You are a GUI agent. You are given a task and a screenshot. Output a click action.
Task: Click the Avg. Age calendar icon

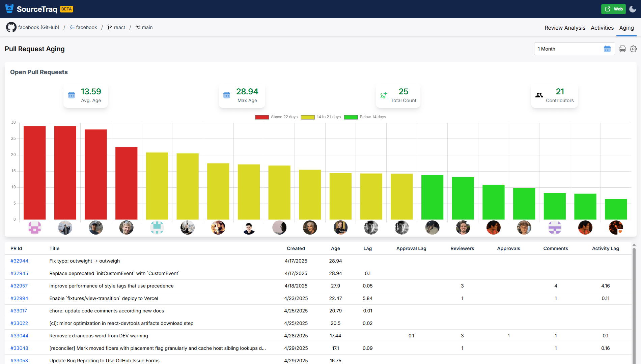coord(72,95)
